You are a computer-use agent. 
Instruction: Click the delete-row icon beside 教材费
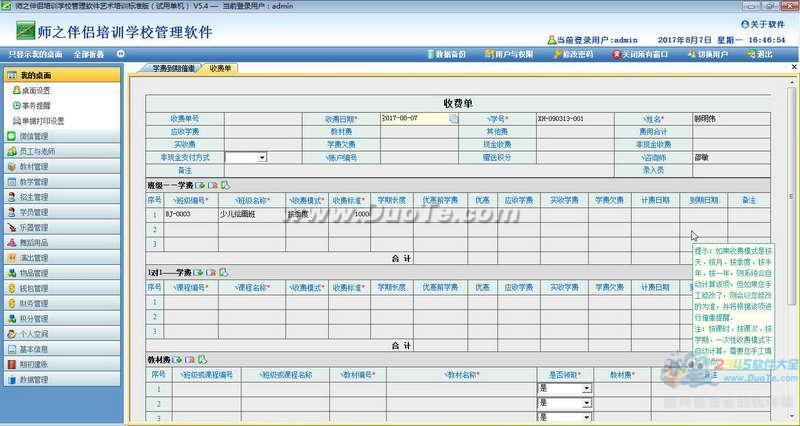(190, 360)
